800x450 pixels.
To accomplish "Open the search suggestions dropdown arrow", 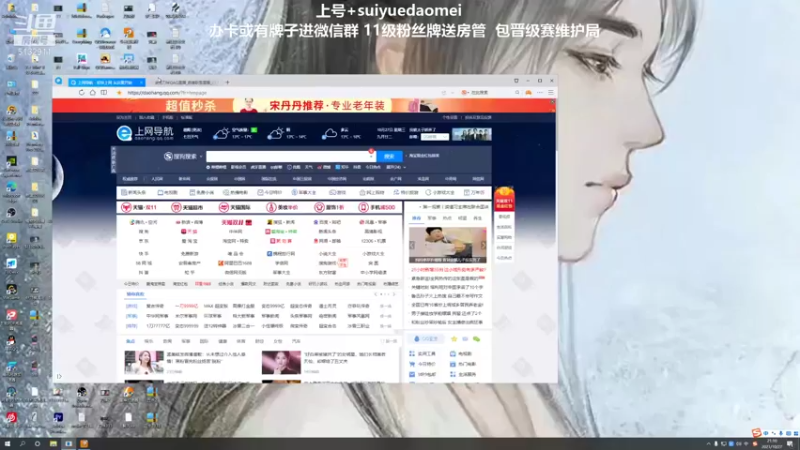I will 371,157.
